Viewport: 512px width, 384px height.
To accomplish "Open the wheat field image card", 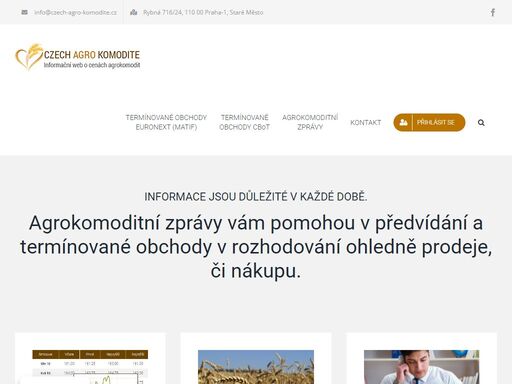I will click(256, 367).
